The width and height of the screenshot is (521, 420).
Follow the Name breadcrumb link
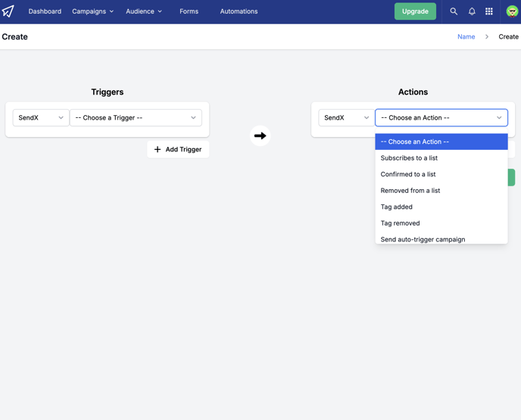(x=466, y=37)
